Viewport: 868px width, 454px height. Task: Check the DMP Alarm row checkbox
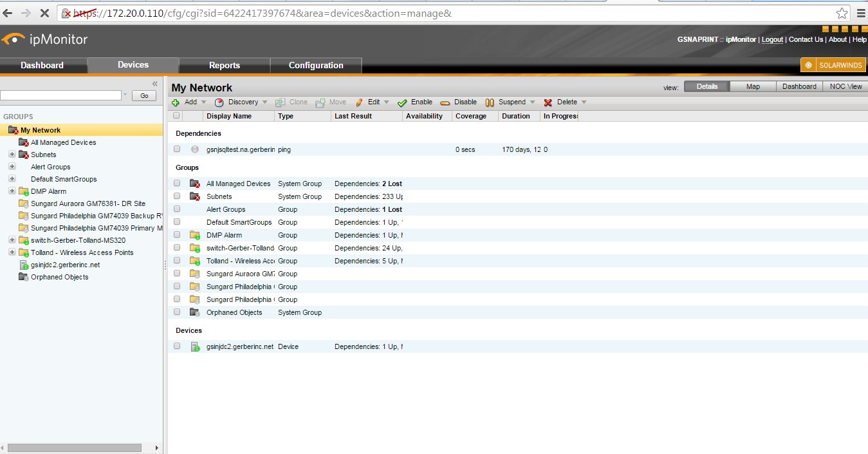pos(177,235)
